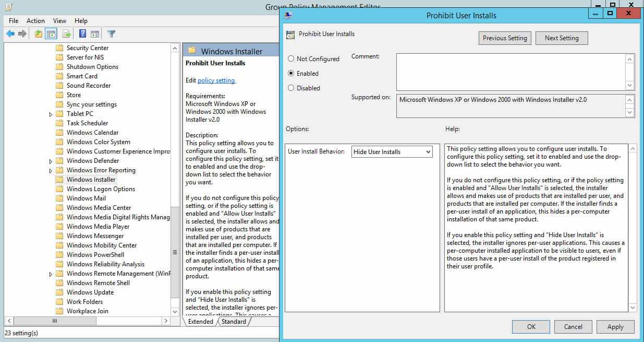Expand the Tablet PC tree node

coord(51,114)
